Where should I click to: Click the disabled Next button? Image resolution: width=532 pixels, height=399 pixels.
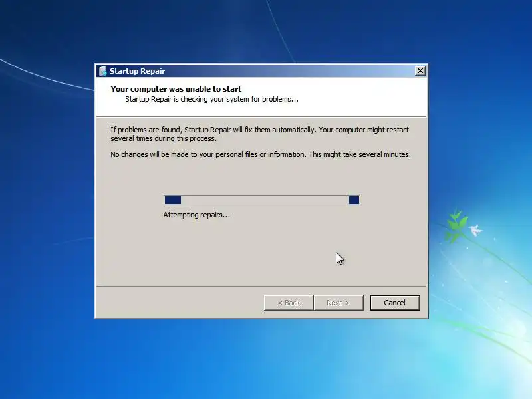(x=338, y=303)
